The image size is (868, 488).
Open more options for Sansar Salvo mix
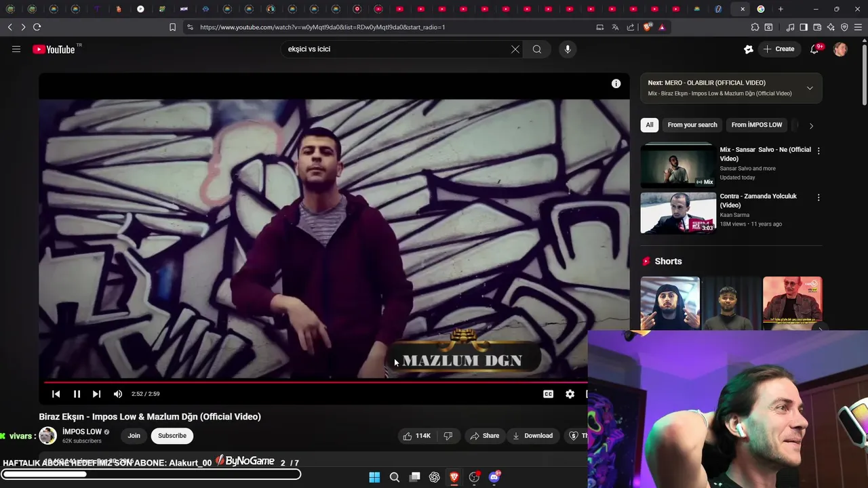(x=818, y=151)
